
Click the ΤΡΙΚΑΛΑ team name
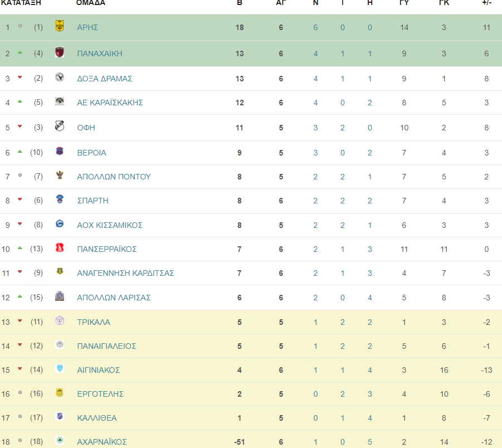pos(94,322)
